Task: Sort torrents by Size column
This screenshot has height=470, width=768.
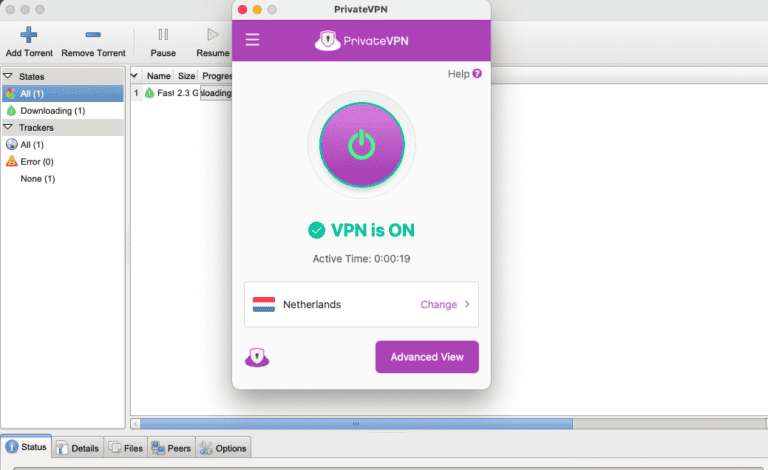Action: point(186,76)
